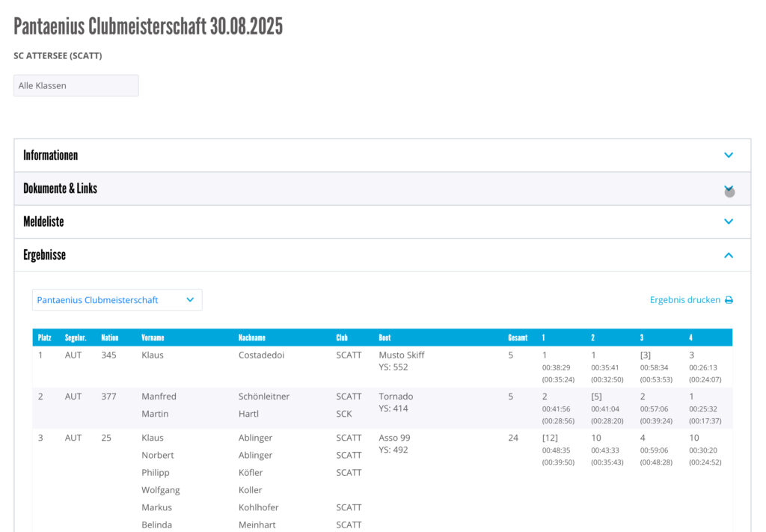Click race 3 column header
The image size is (766, 532).
[x=641, y=337]
